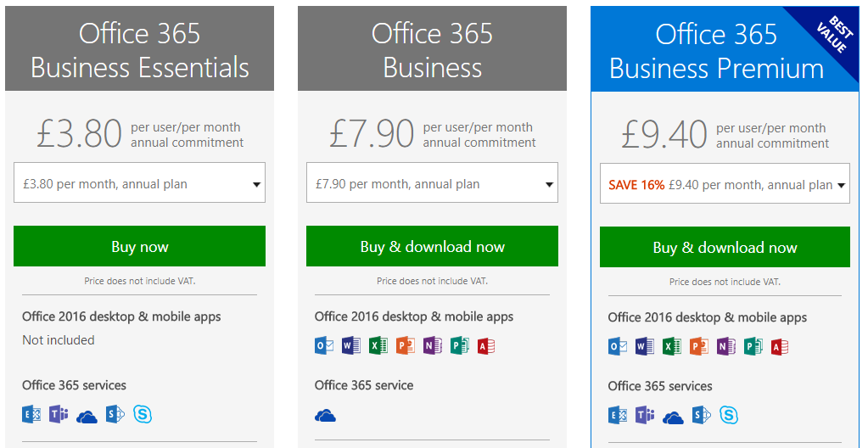Screen dimensions: 868x448
Task: Click Buy & download now for Office 365 Business
Action: tap(433, 246)
